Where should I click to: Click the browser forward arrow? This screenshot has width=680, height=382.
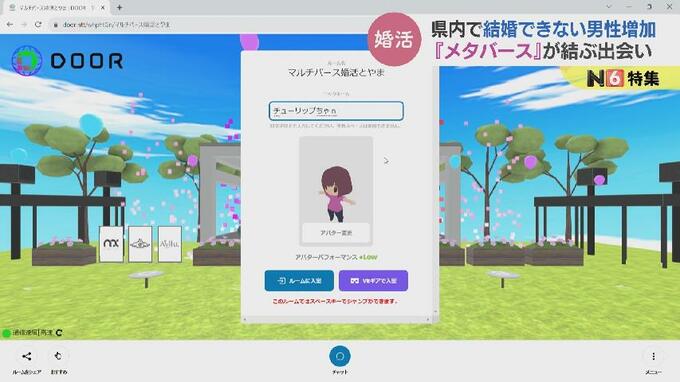tap(24, 25)
